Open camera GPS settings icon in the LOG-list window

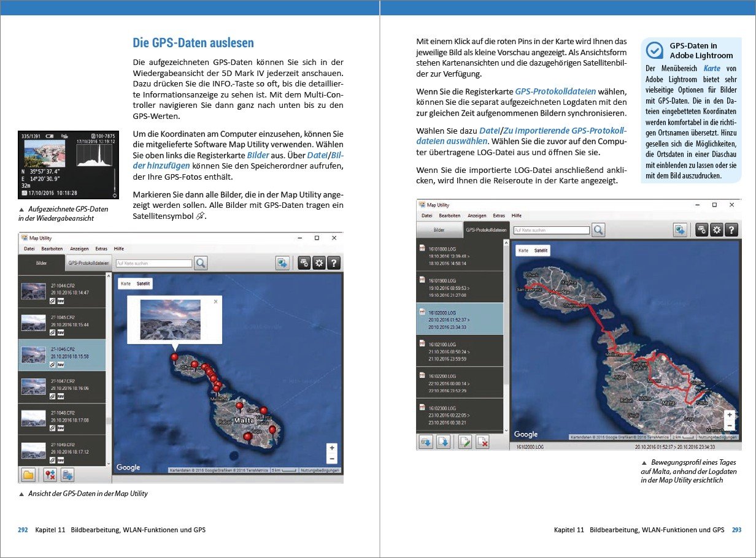pos(701,229)
